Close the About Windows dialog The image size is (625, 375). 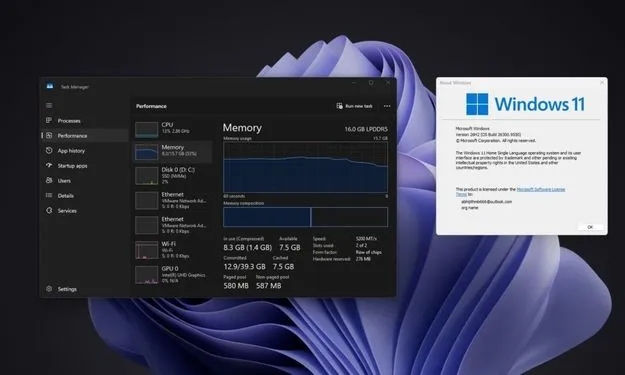click(602, 82)
